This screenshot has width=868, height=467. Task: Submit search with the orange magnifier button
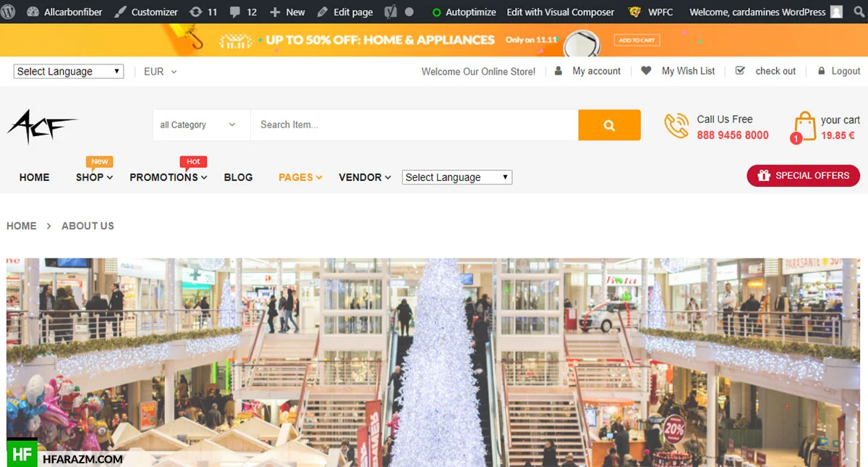click(x=609, y=125)
